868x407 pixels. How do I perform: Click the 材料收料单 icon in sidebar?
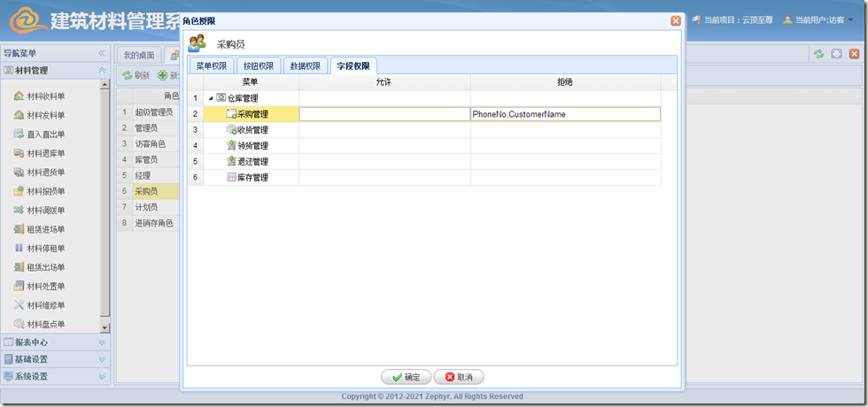coord(19,96)
